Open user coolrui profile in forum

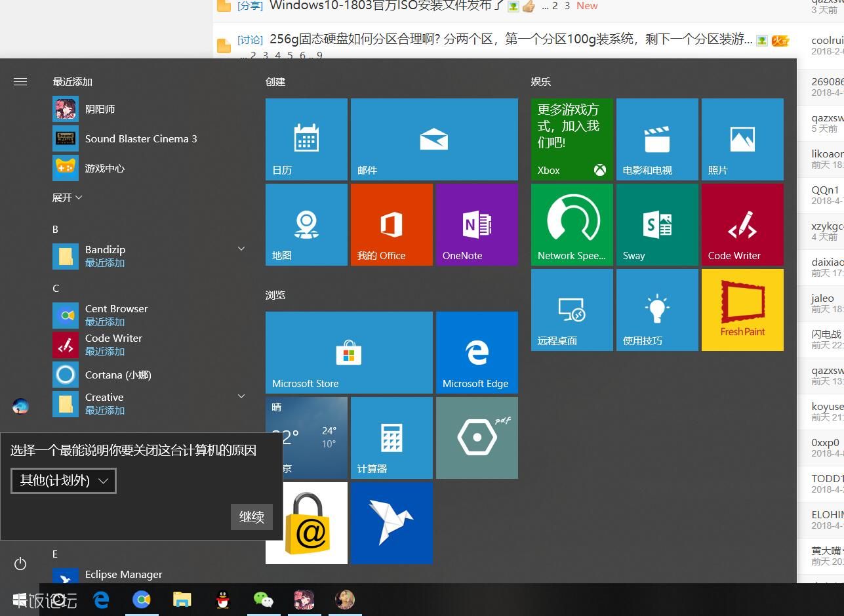pos(827,40)
